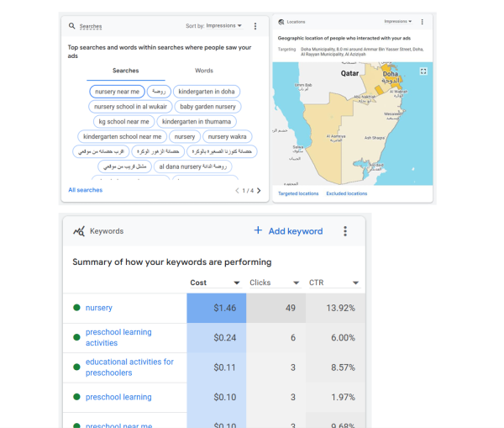This screenshot has width=504, height=428.
Task: Expand the map to fullscreen
Action: (423, 71)
